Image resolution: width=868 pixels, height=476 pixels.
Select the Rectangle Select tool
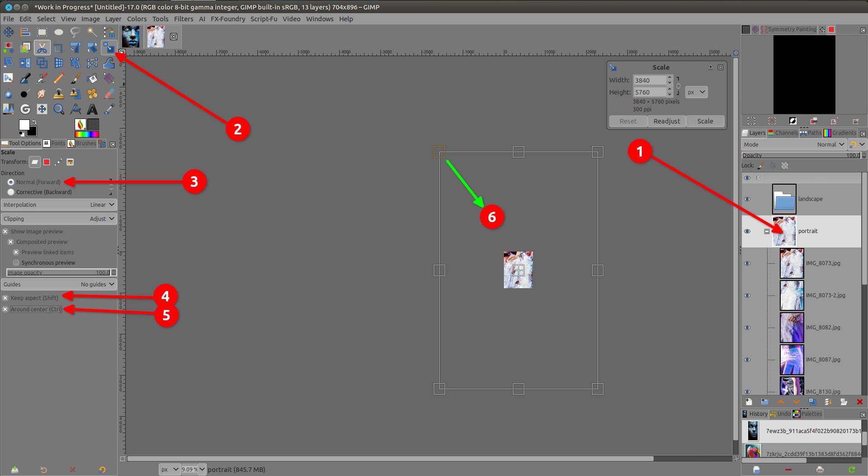coord(42,32)
